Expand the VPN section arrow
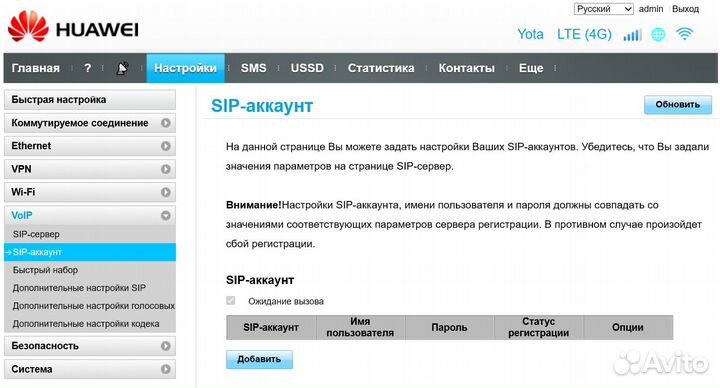The image size is (720, 388). point(166,169)
